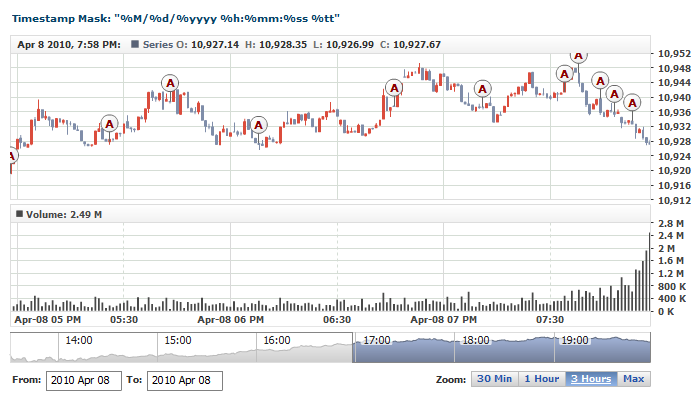This screenshot has height=400, width=700.
Task: Set zoom to 30 Min
Action: pos(495,379)
